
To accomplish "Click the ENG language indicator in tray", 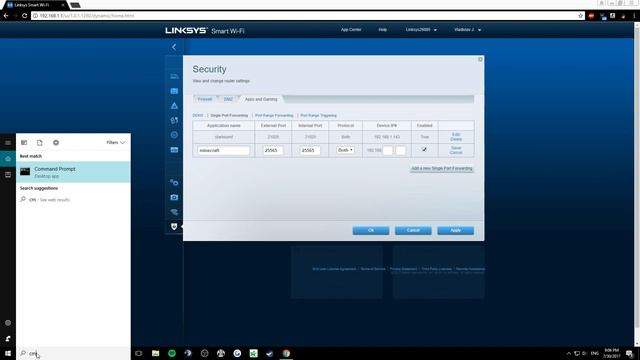I will [x=595, y=353].
